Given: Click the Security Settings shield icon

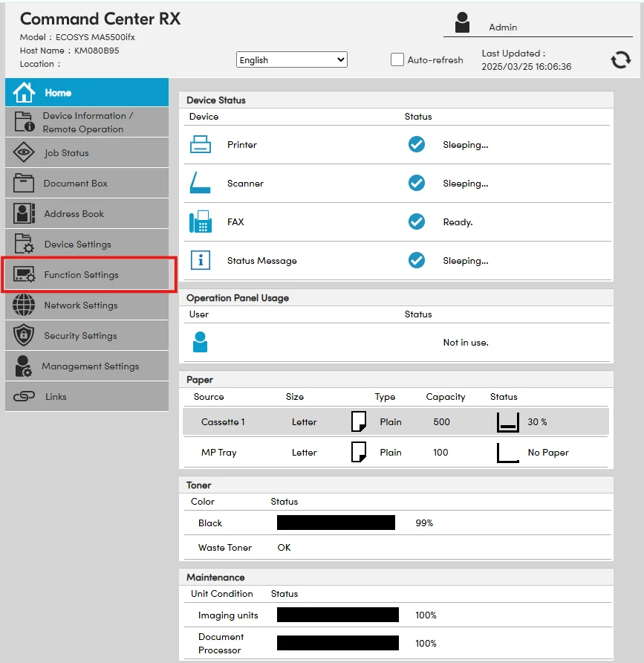Looking at the screenshot, I should click(25, 336).
